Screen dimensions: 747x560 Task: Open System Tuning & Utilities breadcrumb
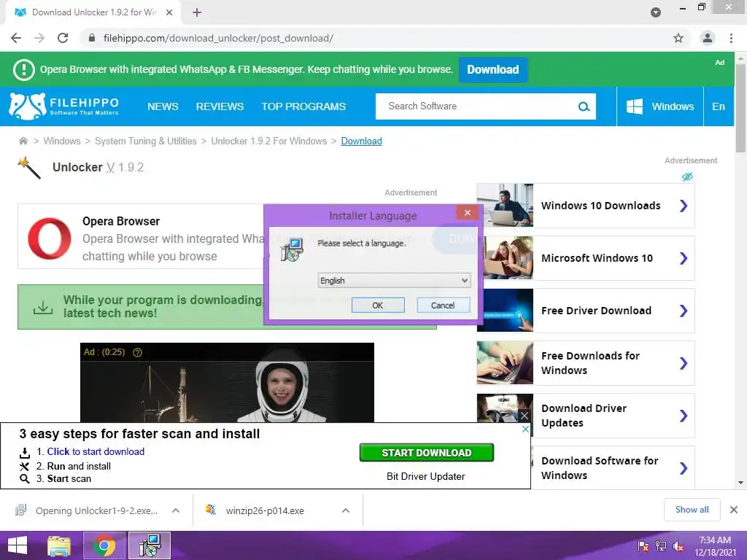click(146, 141)
